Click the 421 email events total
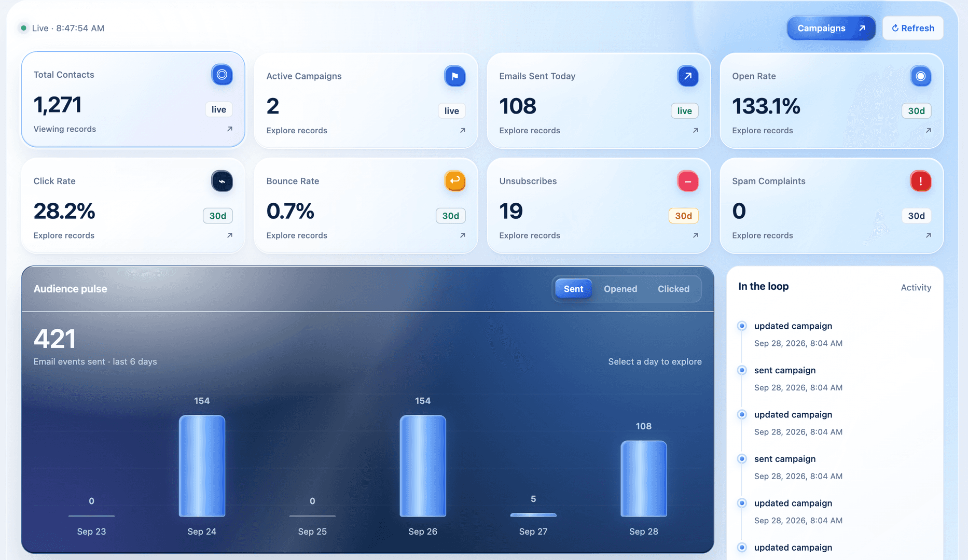Screen dimensions: 968x560 tap(54, 339)
